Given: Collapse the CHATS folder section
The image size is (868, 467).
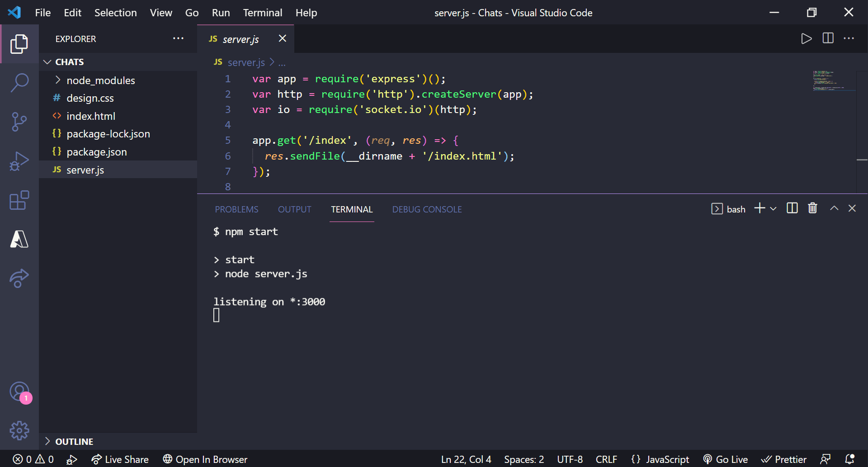Looking at the screenshot, I should tap(118, 62).
